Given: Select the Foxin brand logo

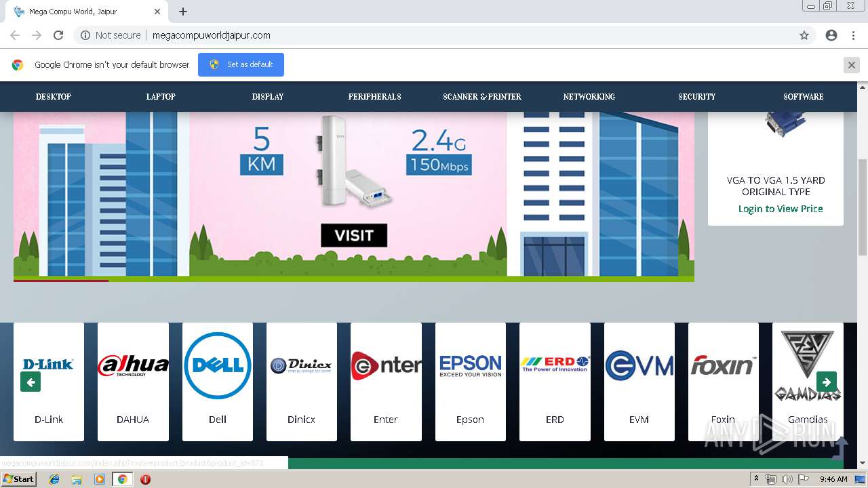Looking at the screenshot, I should tap(724, 365).
